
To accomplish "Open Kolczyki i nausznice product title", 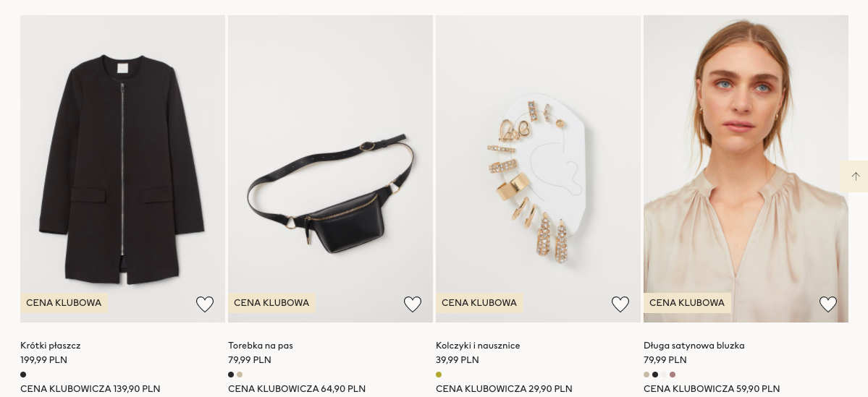I will click(478, 346).
